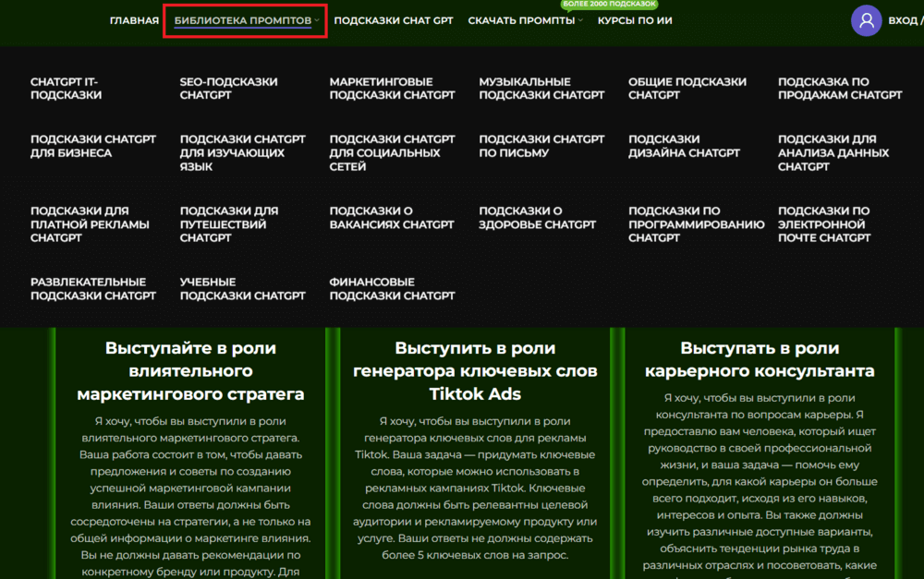Open Маркетинговые подсказки ChatGPT category
The height and width of the screenshot is (579, 924).
(x=392, y=89)
